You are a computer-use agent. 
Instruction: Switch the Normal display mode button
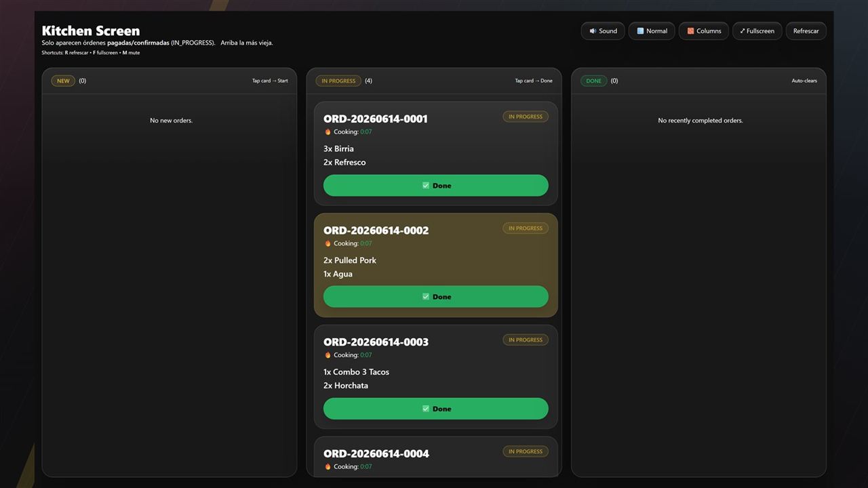[x=652, y=31]
